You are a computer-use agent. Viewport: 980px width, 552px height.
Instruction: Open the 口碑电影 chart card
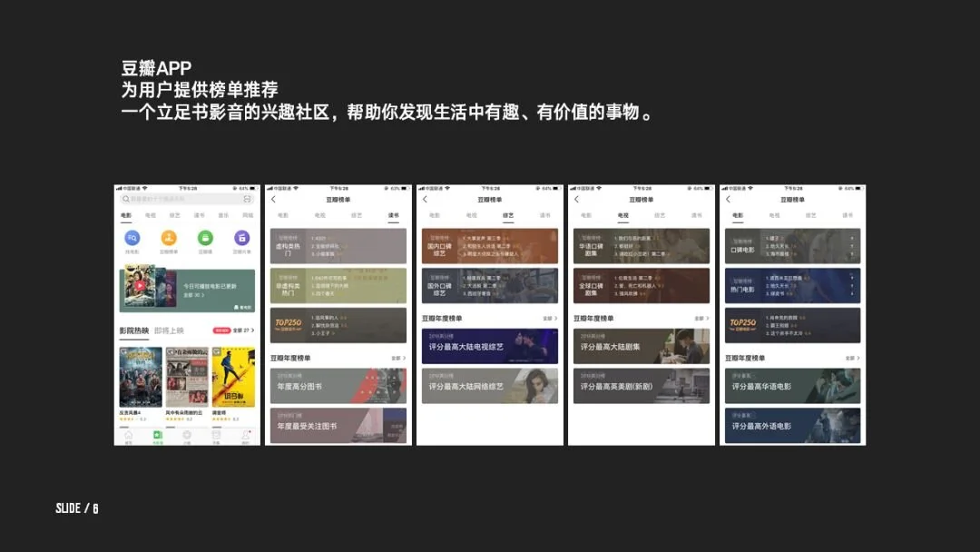(x=792, y=246)
